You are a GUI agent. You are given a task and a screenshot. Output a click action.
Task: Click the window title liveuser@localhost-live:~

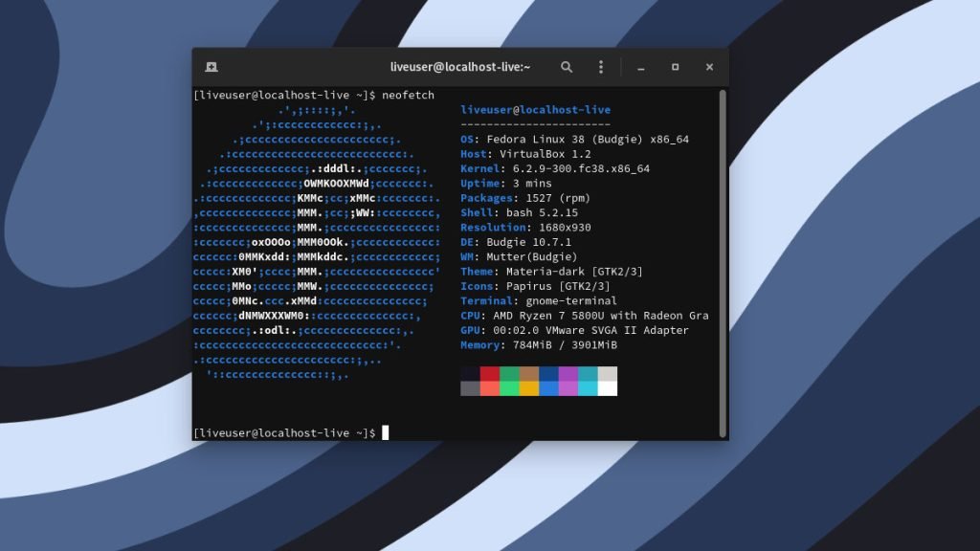(460, 67)
